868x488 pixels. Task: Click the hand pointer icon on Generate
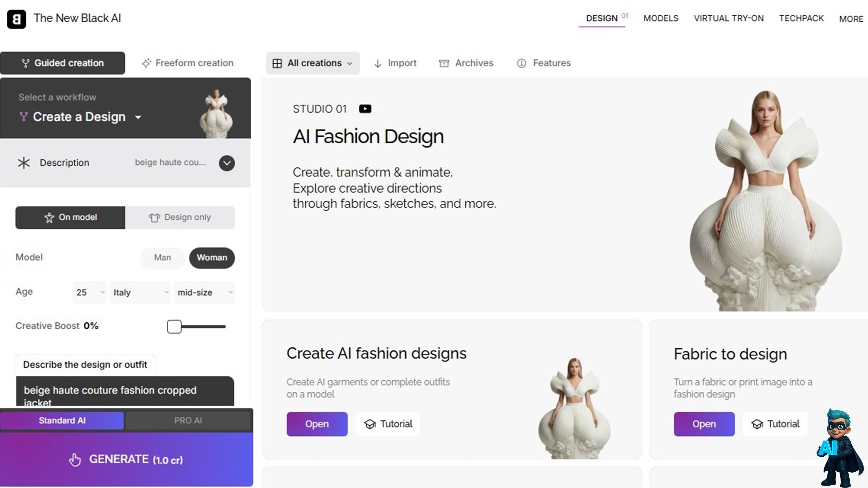click(75, 460)
